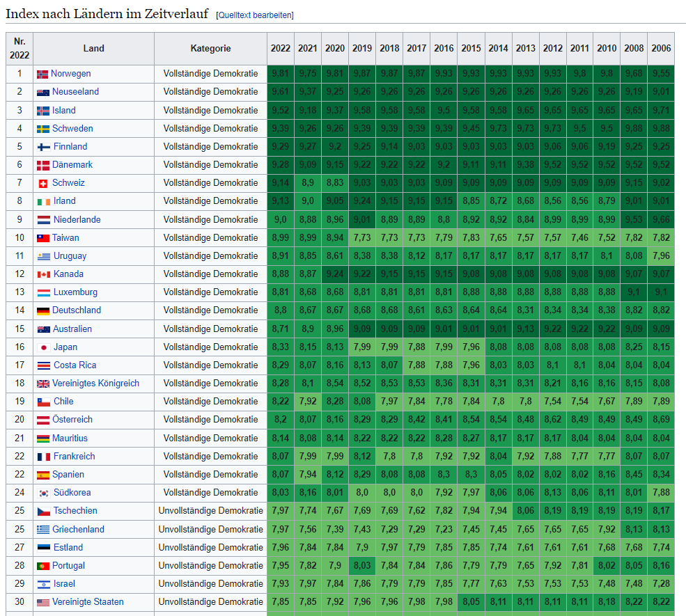Follow the Vereinigtes Königreich link

(x=96, y=384)
